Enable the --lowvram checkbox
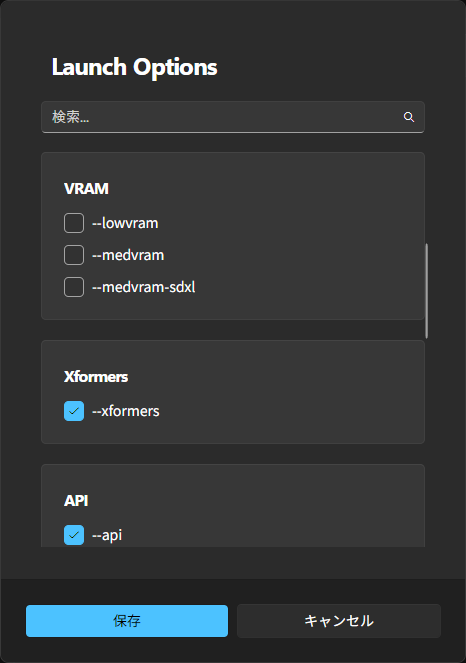The image size is (466, 663). click(74, 223)
